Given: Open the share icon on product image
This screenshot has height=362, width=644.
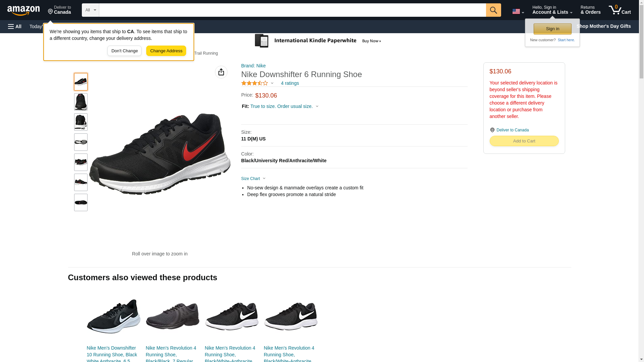Looking at the screenshot, I should coord(221,72).
